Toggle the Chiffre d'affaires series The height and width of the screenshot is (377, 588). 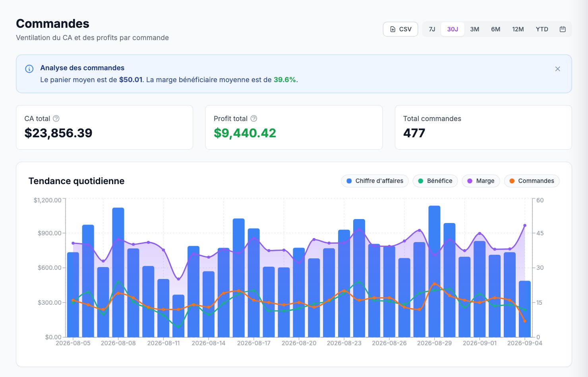click(x=375, y=181)
